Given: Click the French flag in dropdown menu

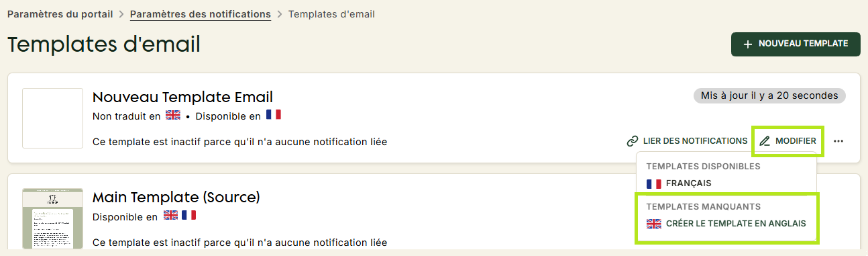Looking at the screenshot, I should (x=653, y=183).
